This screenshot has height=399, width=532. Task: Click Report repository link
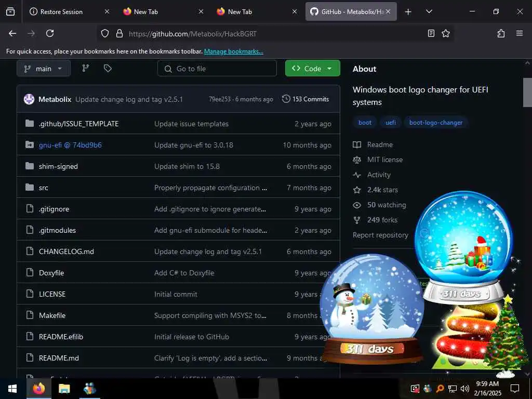point(380,235)
